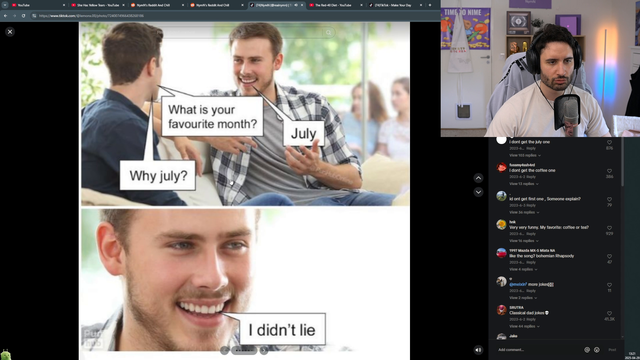640x360 pixels.
Task: Click the comments panel scrollbar
Action: pyautogui.click(x=622, y=162)
